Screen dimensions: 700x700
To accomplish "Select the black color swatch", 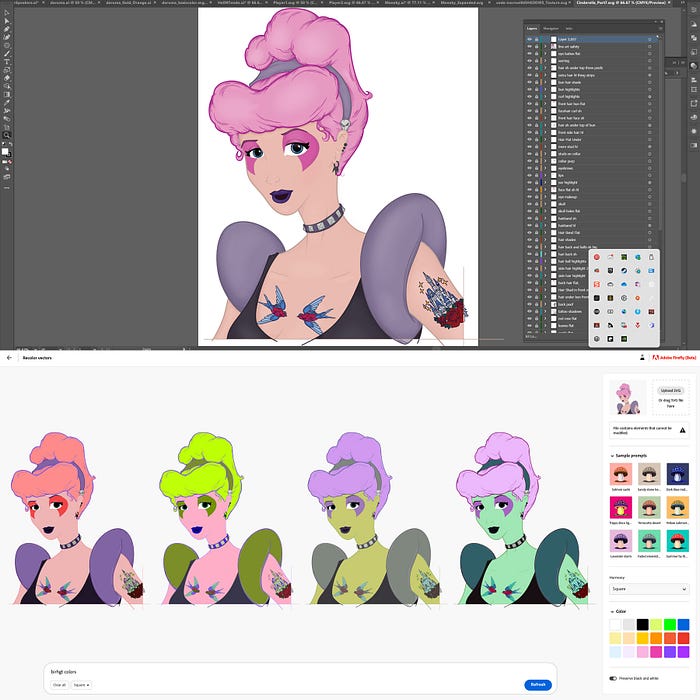I will (x=642, y=624).
